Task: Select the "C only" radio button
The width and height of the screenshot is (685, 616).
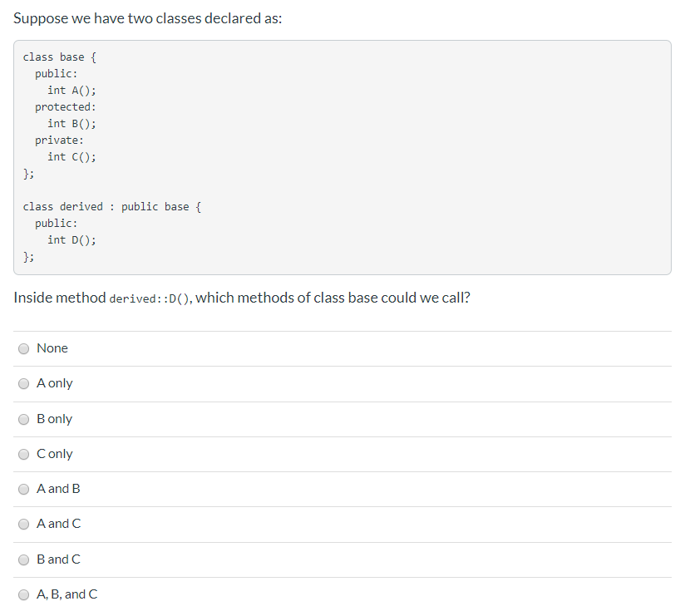Action: 23,454
